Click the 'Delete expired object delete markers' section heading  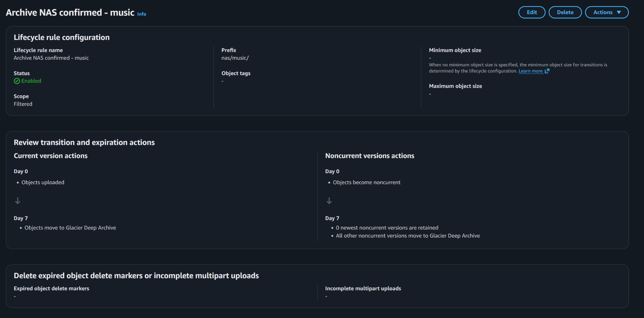[136, 276]
